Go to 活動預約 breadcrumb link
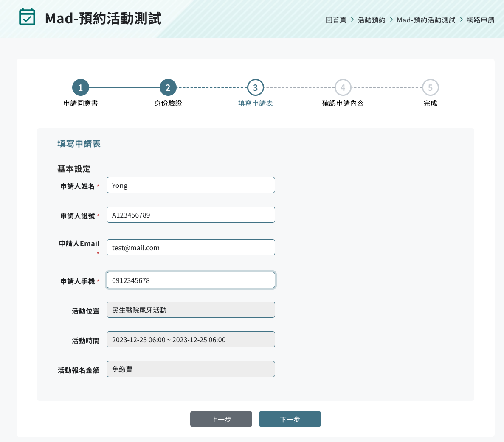This screenshot has width=504, height=442. point(372,20)
